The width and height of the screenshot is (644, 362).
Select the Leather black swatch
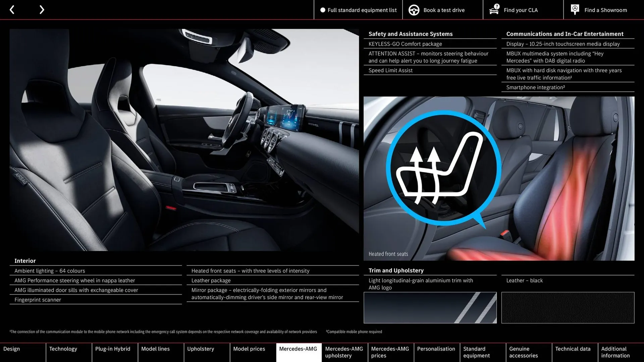pyautogui.click(x=568, y=307)
